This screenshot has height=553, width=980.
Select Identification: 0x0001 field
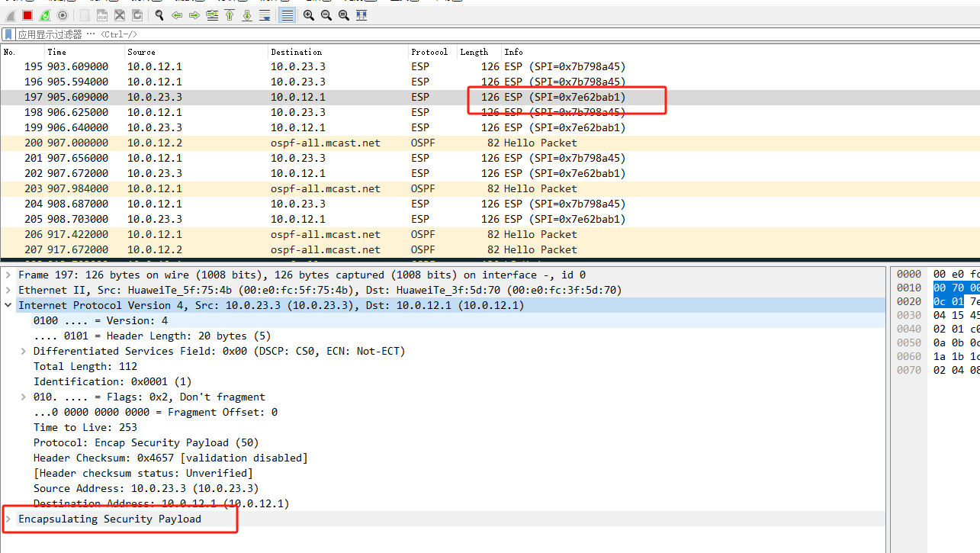[x=113, y=381]
